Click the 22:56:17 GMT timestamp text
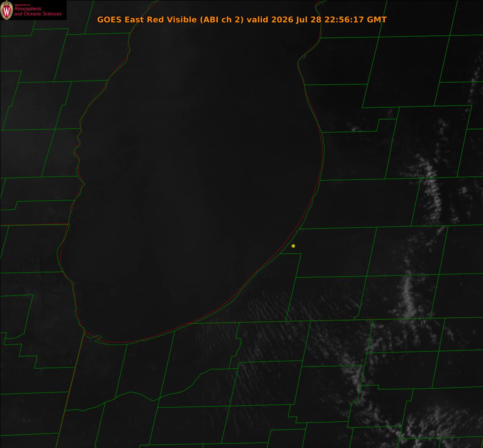This screenshot has width=483, height=448. (x=355, y=19)
